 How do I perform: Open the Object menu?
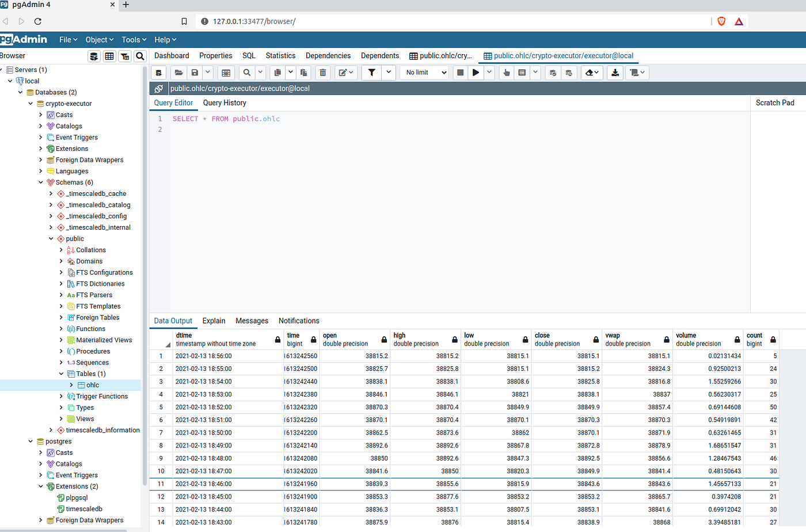(100, 40)
